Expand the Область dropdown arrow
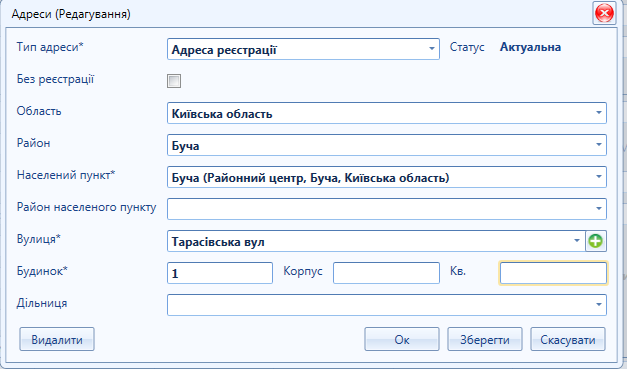 coord(599,113)
